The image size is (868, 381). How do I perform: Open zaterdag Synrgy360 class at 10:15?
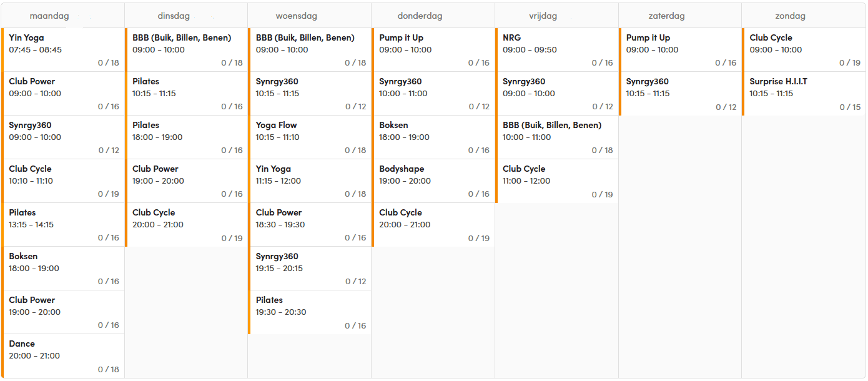pyautogui.click(x=681, y=93)
